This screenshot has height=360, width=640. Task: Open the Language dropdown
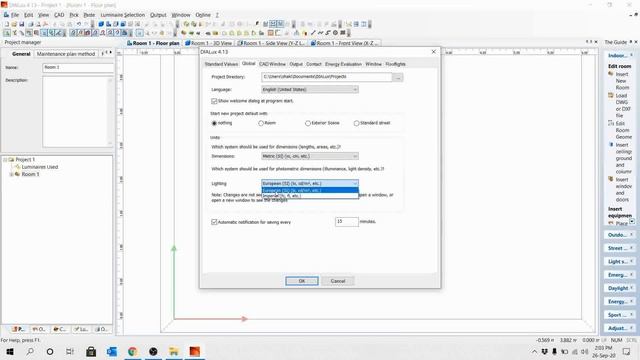pos(310,89)
